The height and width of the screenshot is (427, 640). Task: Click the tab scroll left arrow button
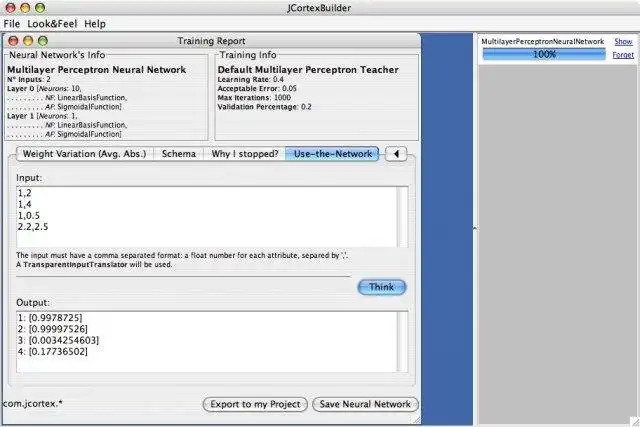(x=396, y=154)
